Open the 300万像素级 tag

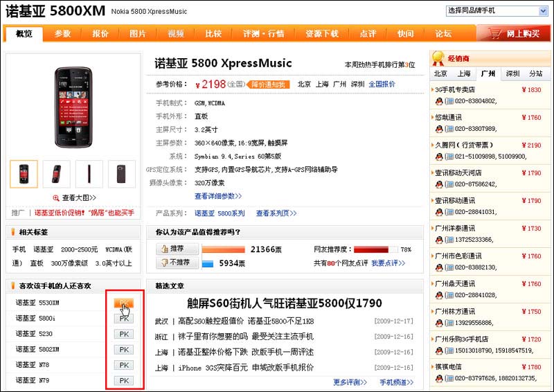[69, 263]
